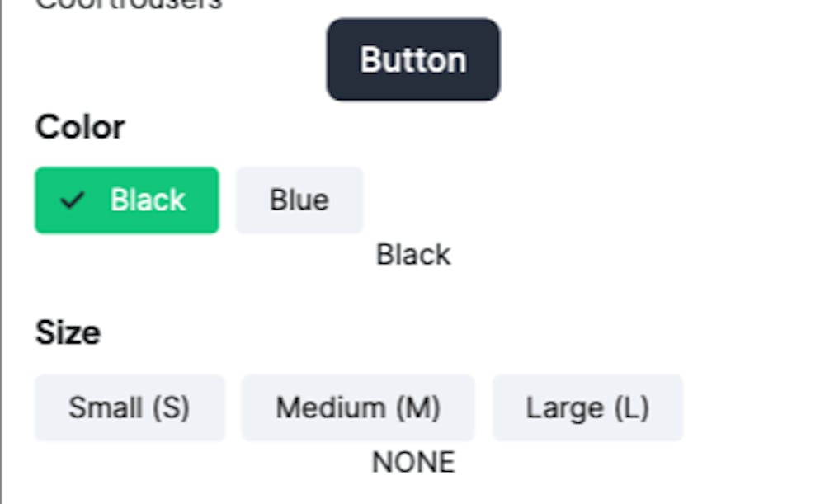
Task: Click the Color section heading
Action: pos(80,127)
